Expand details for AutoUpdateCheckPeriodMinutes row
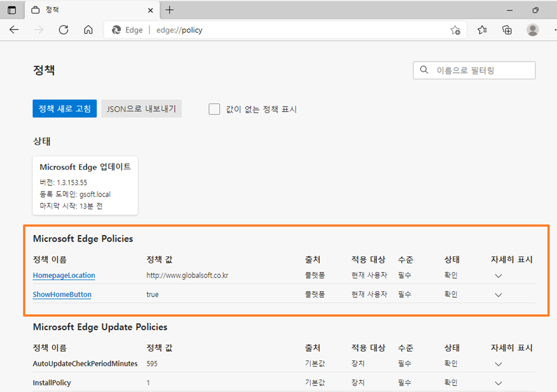The image size is (557, 392). [498, 364]
